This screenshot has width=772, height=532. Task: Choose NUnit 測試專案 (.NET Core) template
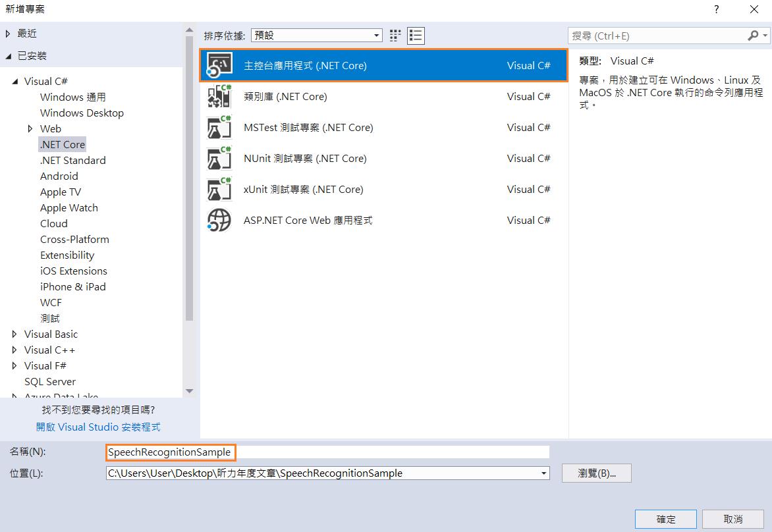383,159
